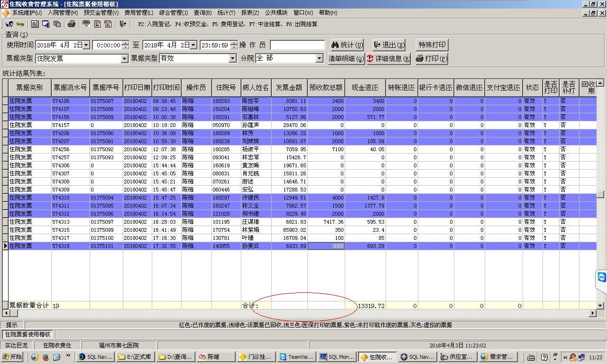Image resolution: width=607 pixels, height=364 pixels.
Task: Click the exit door icon in the toolbar
Action: coord(123,24)
